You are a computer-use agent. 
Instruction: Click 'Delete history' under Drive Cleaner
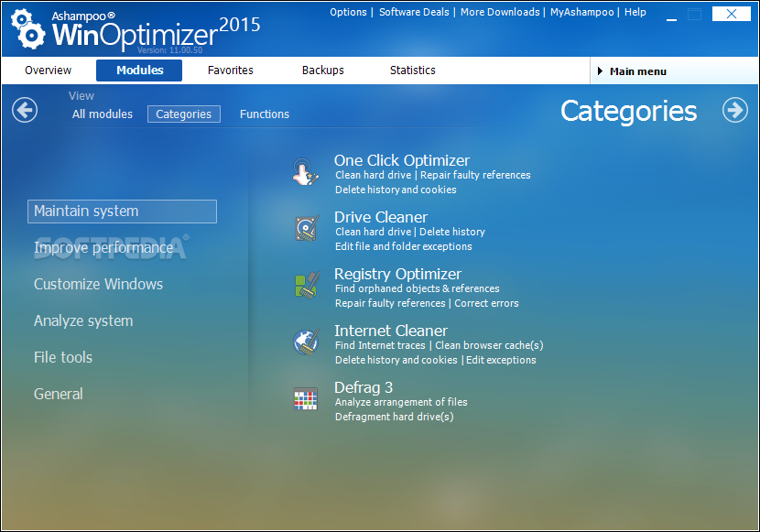click(x=452, y=232)
